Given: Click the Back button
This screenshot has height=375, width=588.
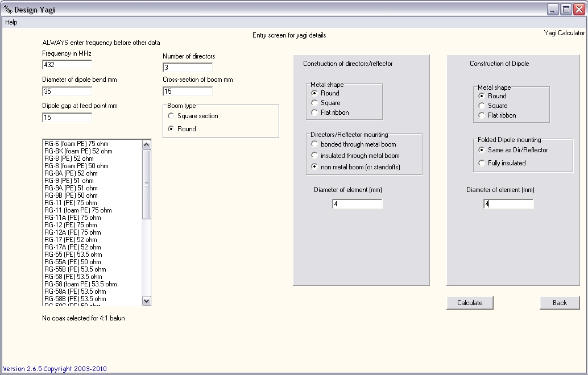Looking at the screenshot, I should click(x=560, y=303).
